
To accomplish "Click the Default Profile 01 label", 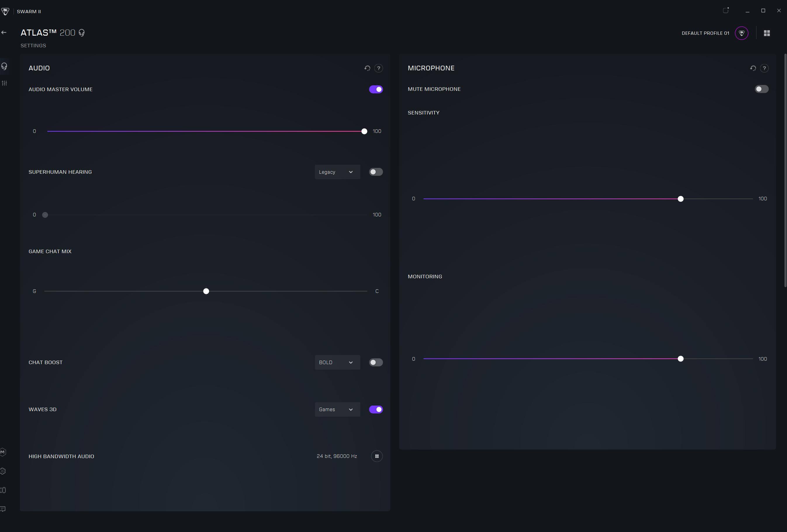I will coord(705,33).
